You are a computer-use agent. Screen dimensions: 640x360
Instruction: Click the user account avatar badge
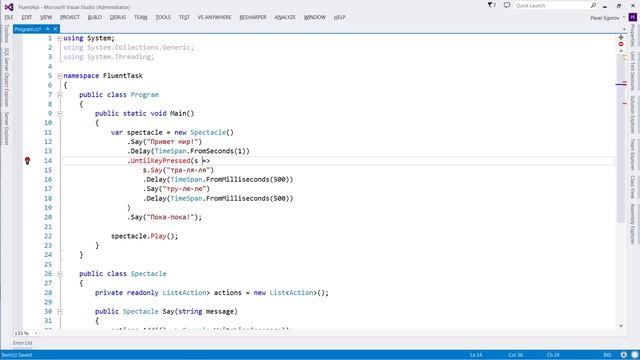(633, 17)
